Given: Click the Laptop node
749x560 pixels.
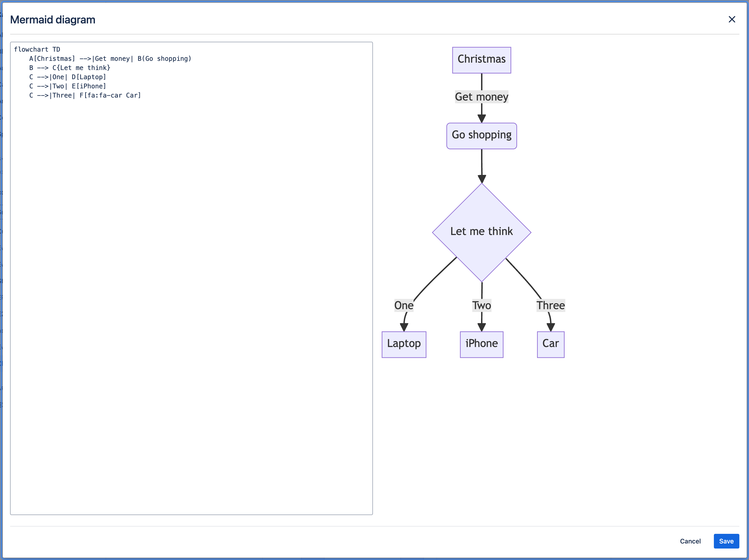Looking at the screenshot, I should (x=404, y=344).
